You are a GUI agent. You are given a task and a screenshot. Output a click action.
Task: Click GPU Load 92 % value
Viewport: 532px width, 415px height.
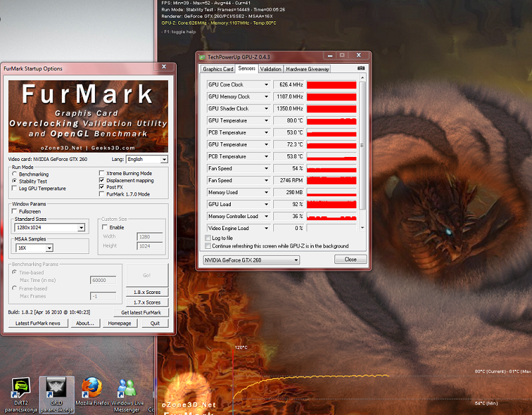(x=289, y=204)
